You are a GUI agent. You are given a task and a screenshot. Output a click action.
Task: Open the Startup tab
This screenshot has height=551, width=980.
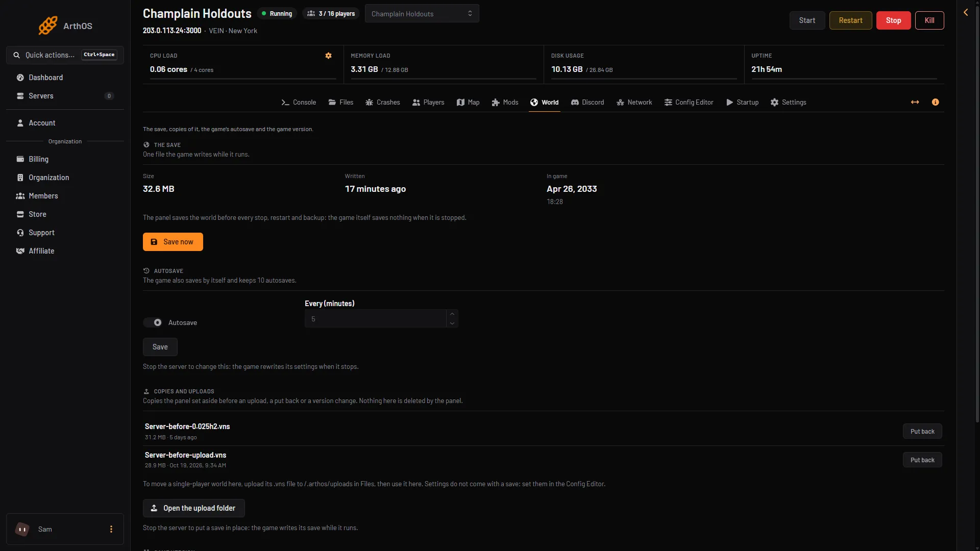(x=743, y=103)
